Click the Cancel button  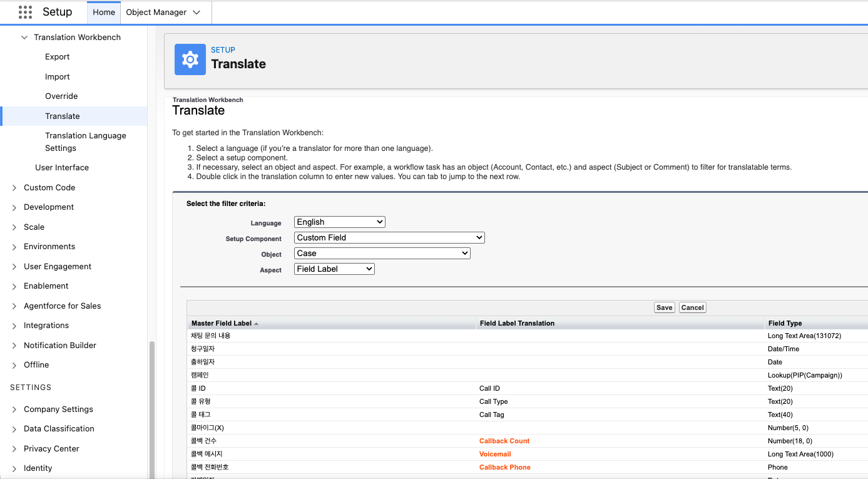(692, 307)
